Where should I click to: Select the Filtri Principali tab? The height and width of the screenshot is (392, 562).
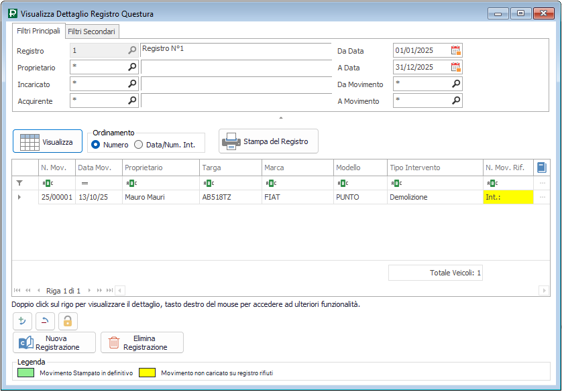pos(38,31)
